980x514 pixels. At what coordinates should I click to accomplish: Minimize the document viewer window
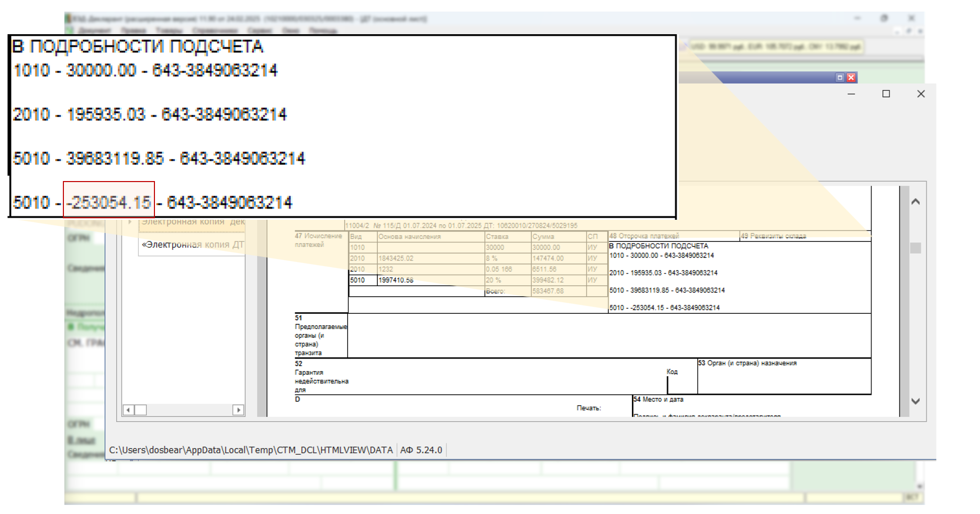click(851, 94)
